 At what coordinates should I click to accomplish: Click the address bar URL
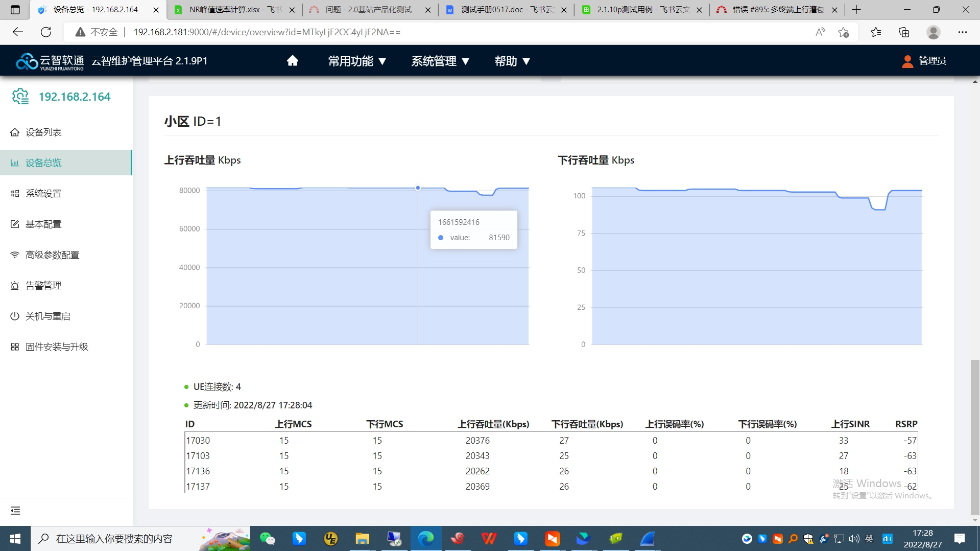pyautogui.click(x=267, y=32)
